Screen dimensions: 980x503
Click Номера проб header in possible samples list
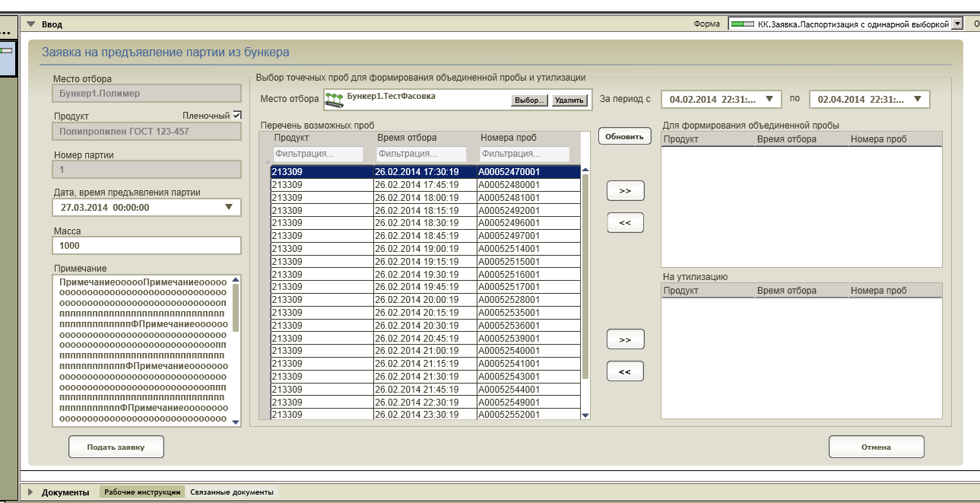pos(509,138)
